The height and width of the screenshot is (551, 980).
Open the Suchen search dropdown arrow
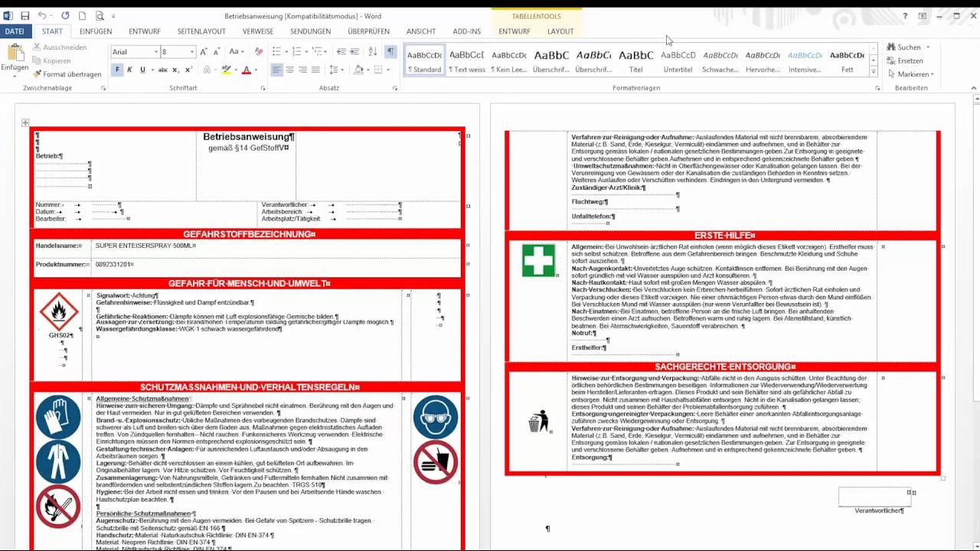pyautogui.click(x=928, y=47)
